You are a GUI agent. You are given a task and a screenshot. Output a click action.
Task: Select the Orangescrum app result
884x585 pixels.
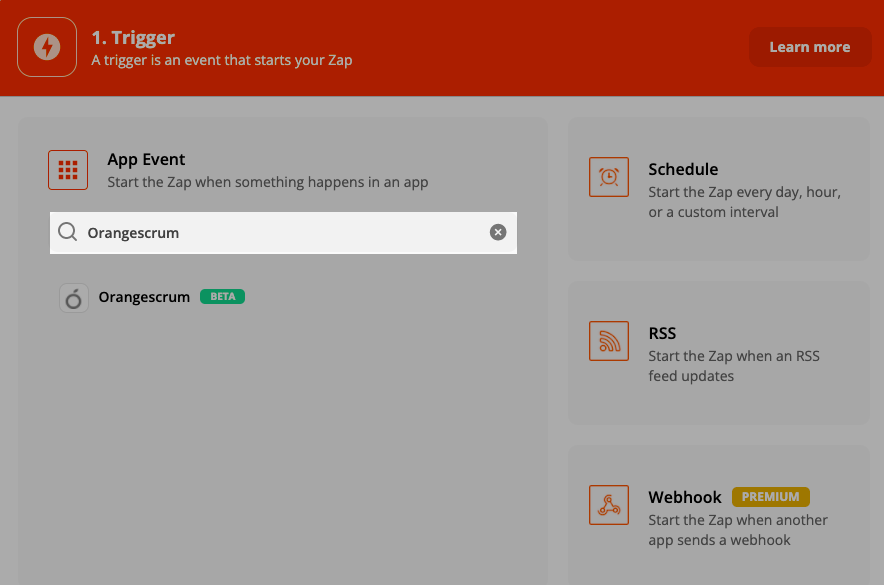click(152, 298)
